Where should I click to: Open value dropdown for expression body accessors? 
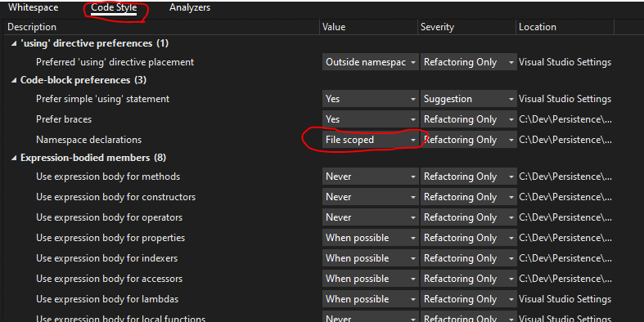coord(371,279)
